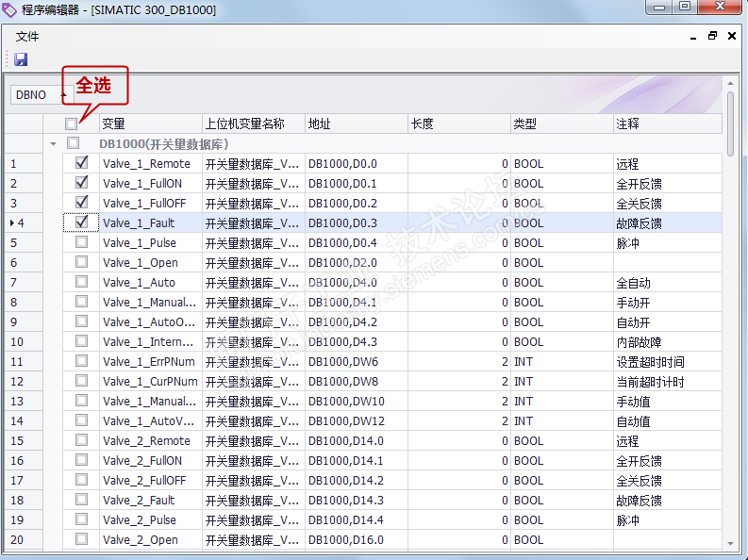Select row header number 10
This screenshot has height=560, width=748.
[x=24, y=341]
